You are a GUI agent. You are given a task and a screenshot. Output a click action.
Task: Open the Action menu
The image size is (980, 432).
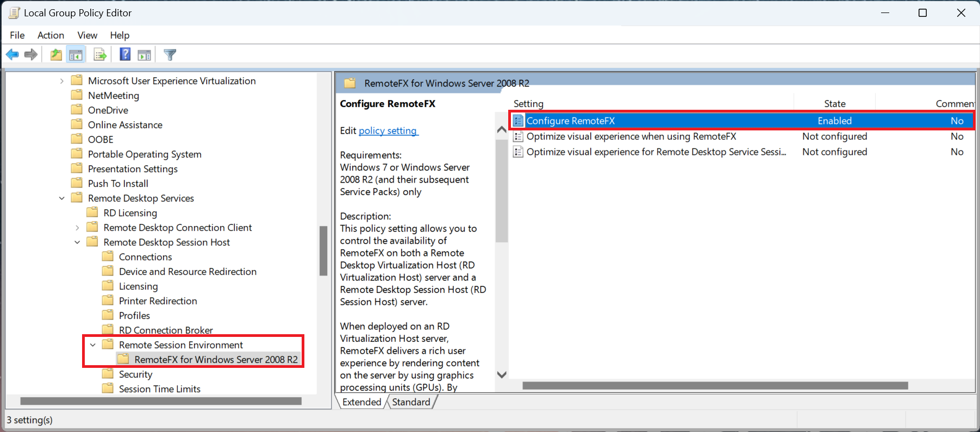click(x=51, y=35)
